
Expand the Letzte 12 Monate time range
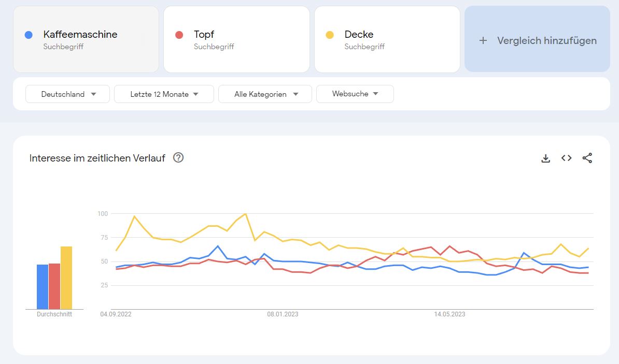point(164,94)
